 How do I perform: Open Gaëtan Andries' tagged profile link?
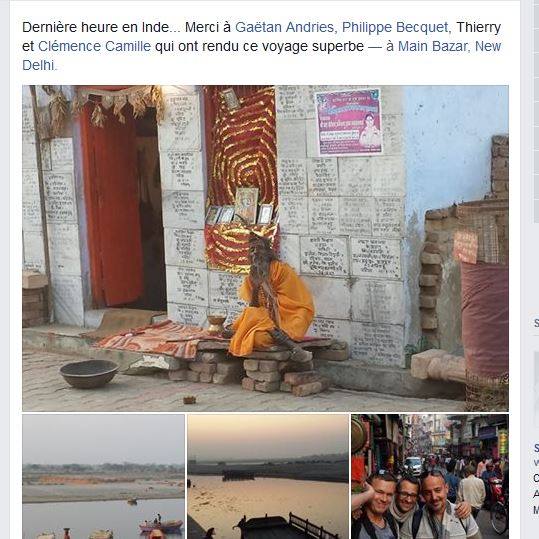[284, 27]
